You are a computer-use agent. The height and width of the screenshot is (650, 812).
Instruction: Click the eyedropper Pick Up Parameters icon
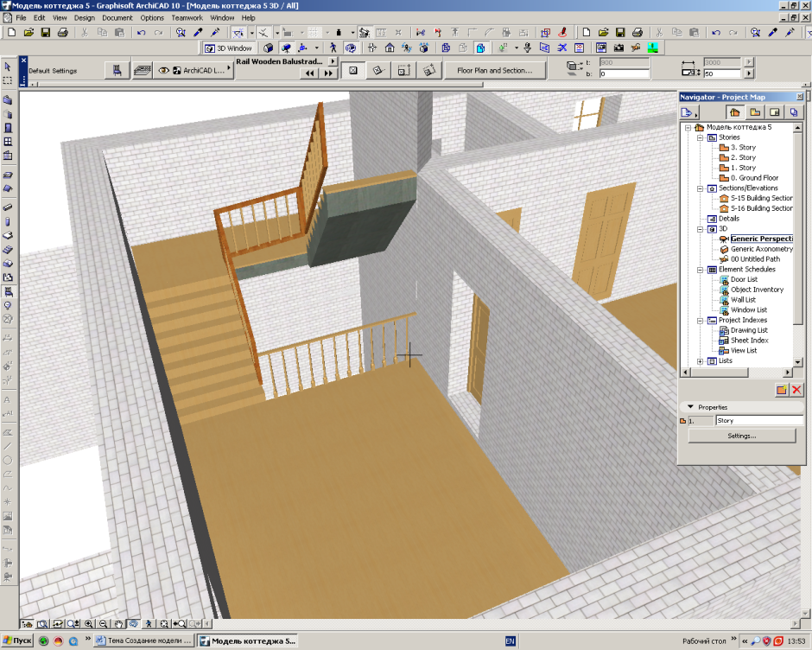198,33
